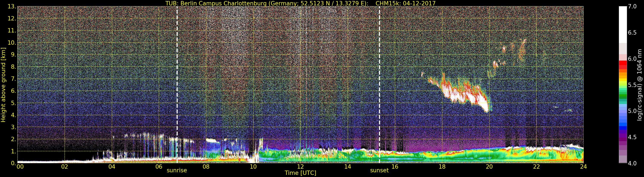The image size is (644, 177).
Task: Click the '9.' height tick label
Action: (13, 55)
